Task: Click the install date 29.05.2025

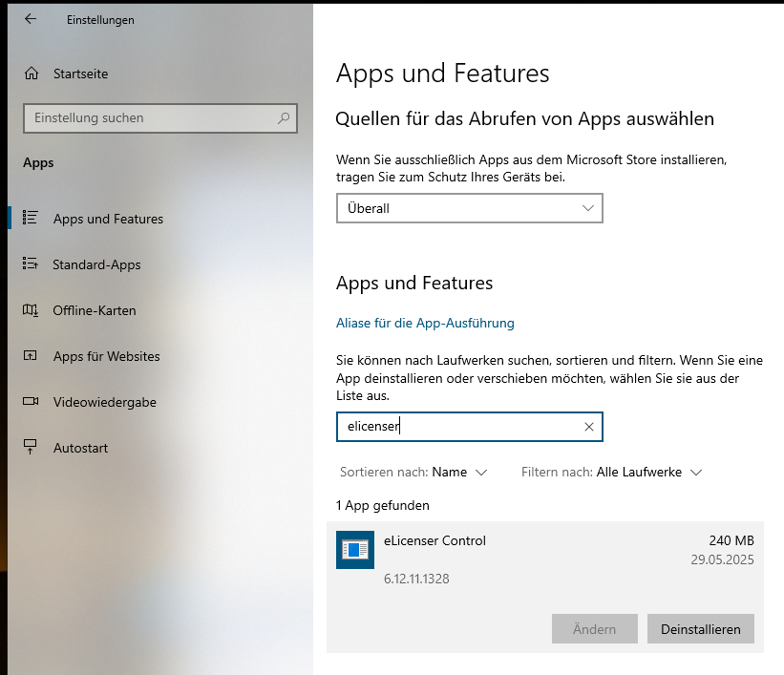Action: coord(722,559)
